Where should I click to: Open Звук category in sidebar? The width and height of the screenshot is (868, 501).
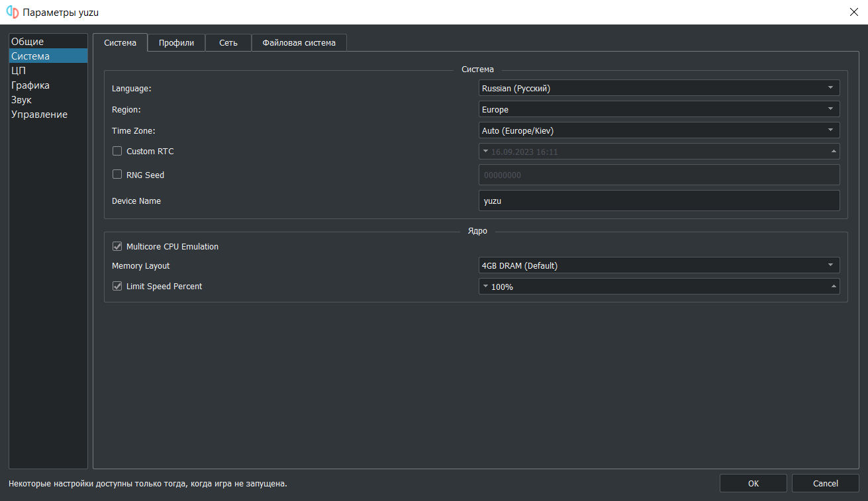coord(48,100)
